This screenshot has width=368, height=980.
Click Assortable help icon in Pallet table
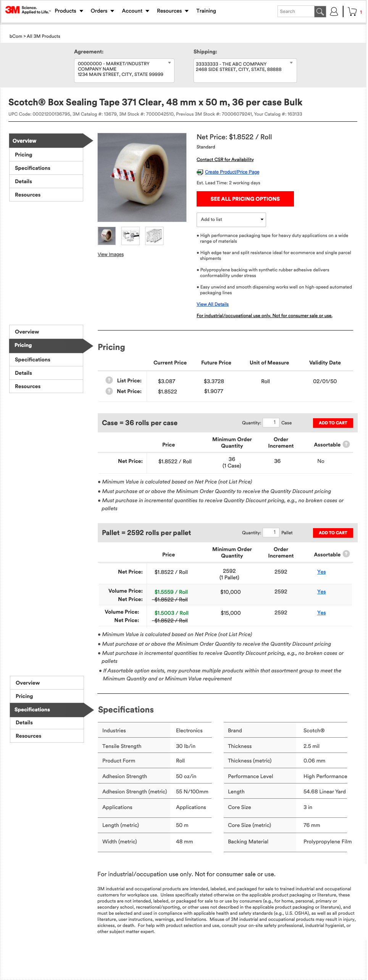(346, 554)
